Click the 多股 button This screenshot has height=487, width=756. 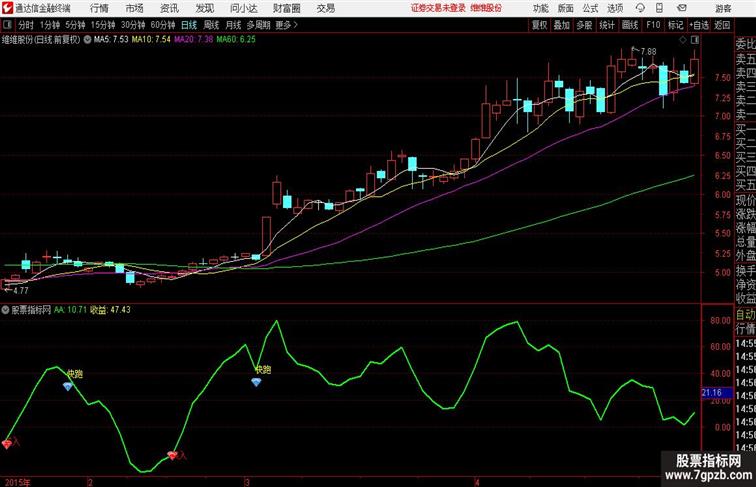(x=584, y=25)
